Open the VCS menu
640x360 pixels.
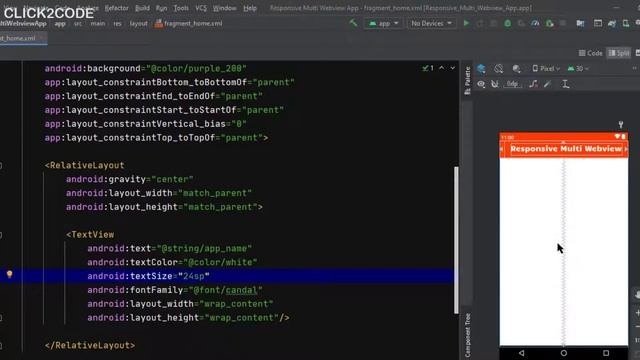tap(201, 8)
